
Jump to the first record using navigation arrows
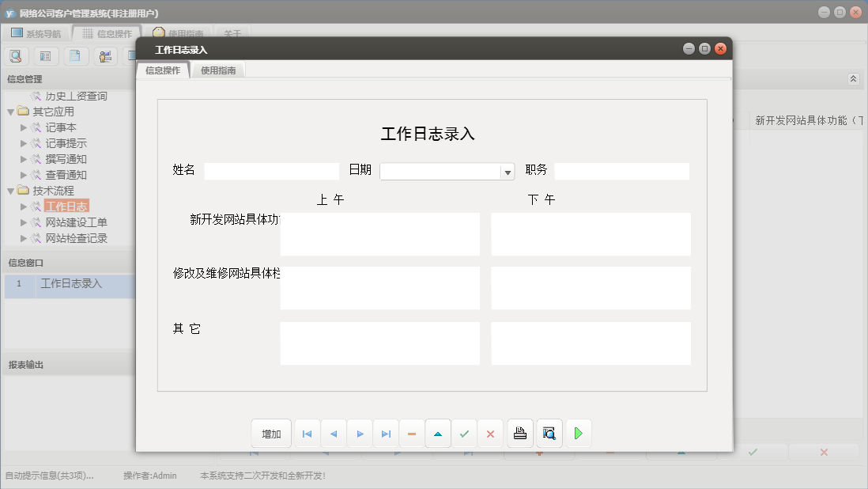tap(307, 433)
